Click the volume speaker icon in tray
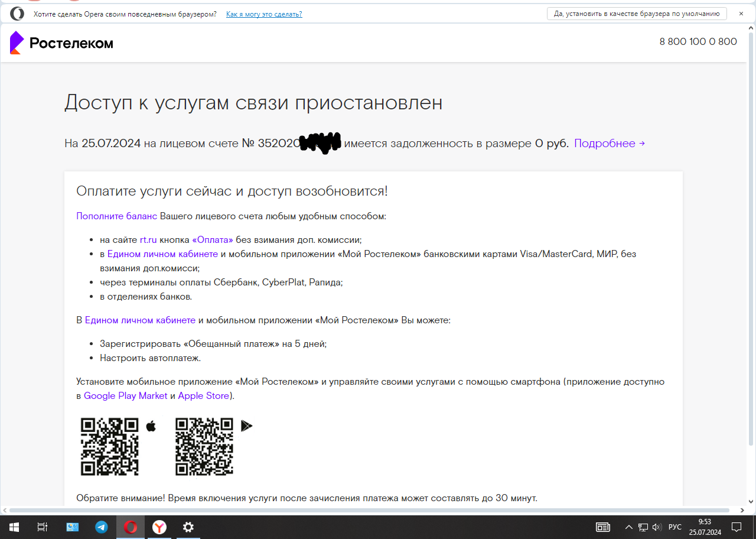This screenshot has height=539, width=756. [x=657, y=527]
